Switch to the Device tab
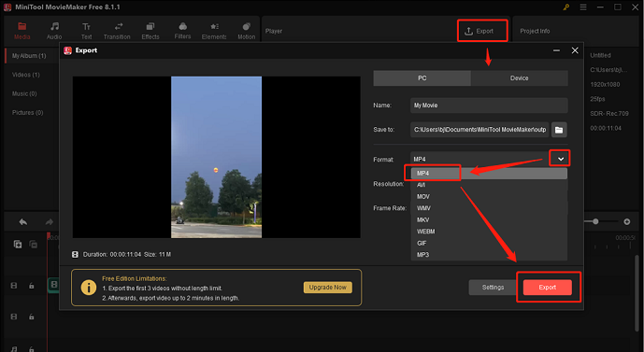The width and height of the screenshot is (644, 352). pyautogui.click(x=519, y=77)
